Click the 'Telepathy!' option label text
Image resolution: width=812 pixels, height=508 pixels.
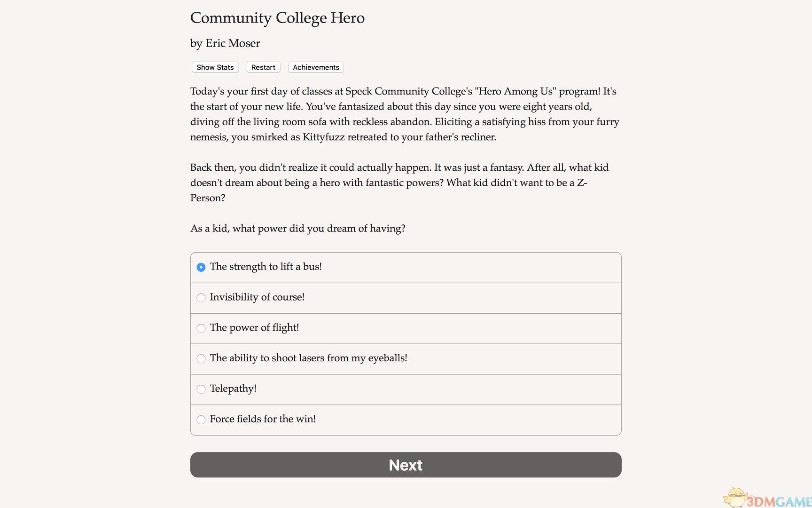click(x=233, y=389)
